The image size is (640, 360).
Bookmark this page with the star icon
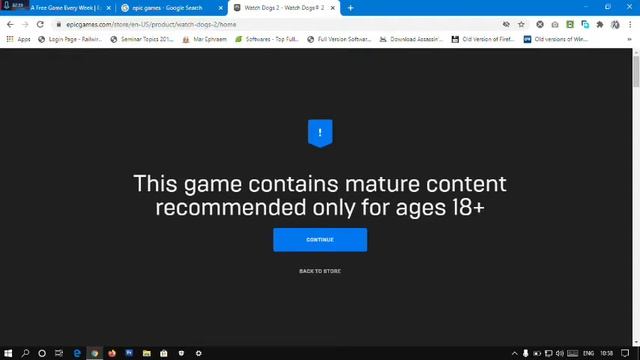point(521,24)
